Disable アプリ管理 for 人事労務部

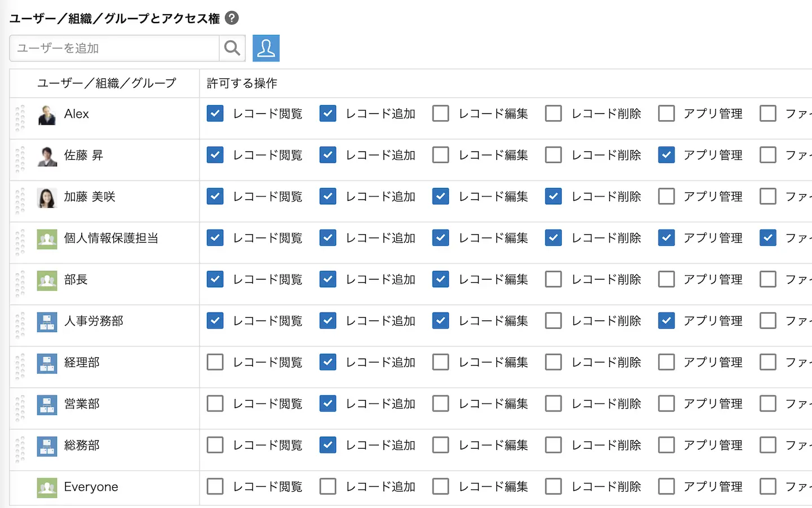tap(667, 321)
